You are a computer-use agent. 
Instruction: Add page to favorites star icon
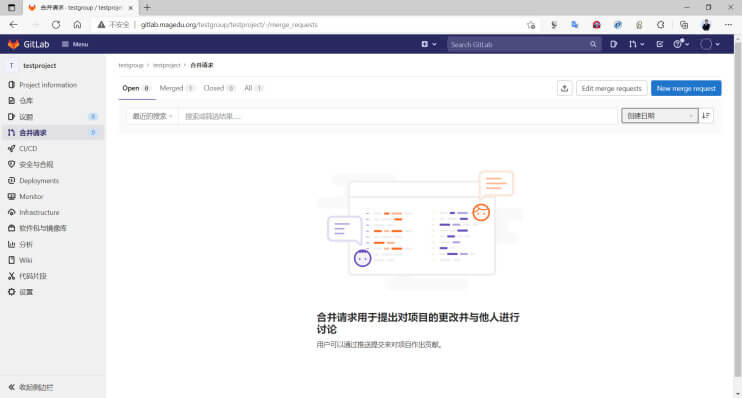531,25
